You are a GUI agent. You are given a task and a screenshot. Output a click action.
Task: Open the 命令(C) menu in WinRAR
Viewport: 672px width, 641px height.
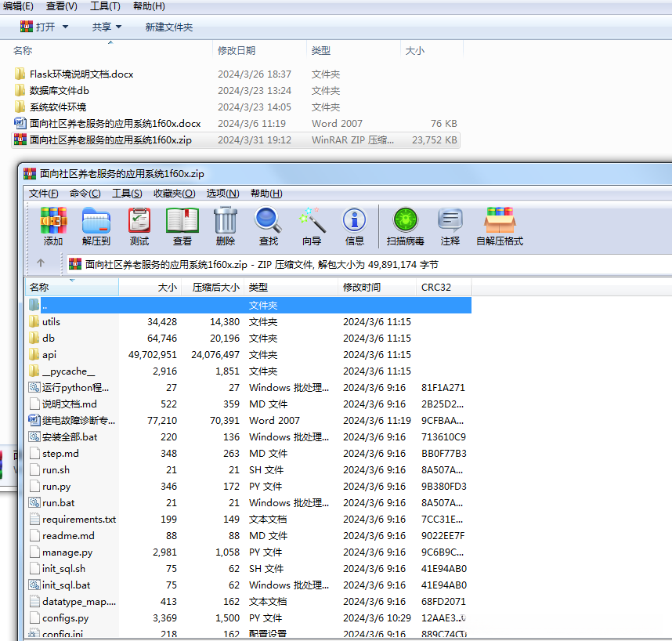(85, 194)
